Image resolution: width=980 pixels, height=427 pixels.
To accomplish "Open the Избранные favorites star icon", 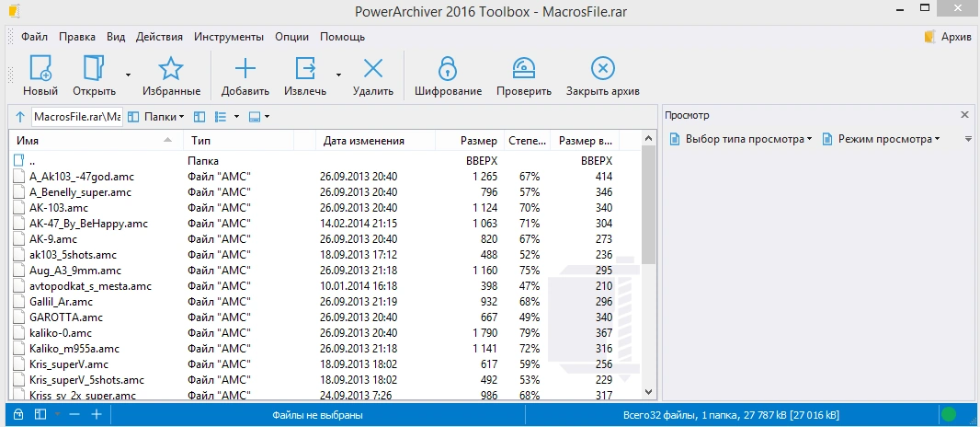I will tap(171, 67).
